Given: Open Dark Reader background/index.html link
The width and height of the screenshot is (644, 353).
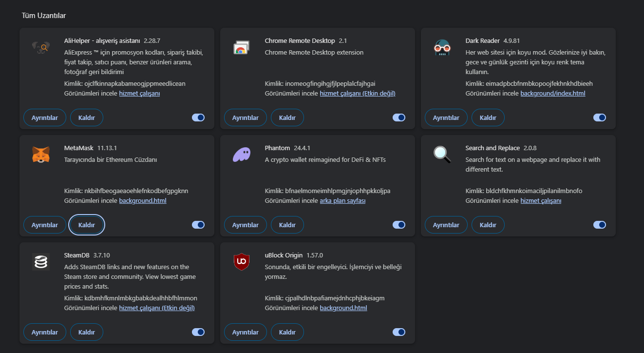Looking at the screenshot, I should tap(553, 93).
